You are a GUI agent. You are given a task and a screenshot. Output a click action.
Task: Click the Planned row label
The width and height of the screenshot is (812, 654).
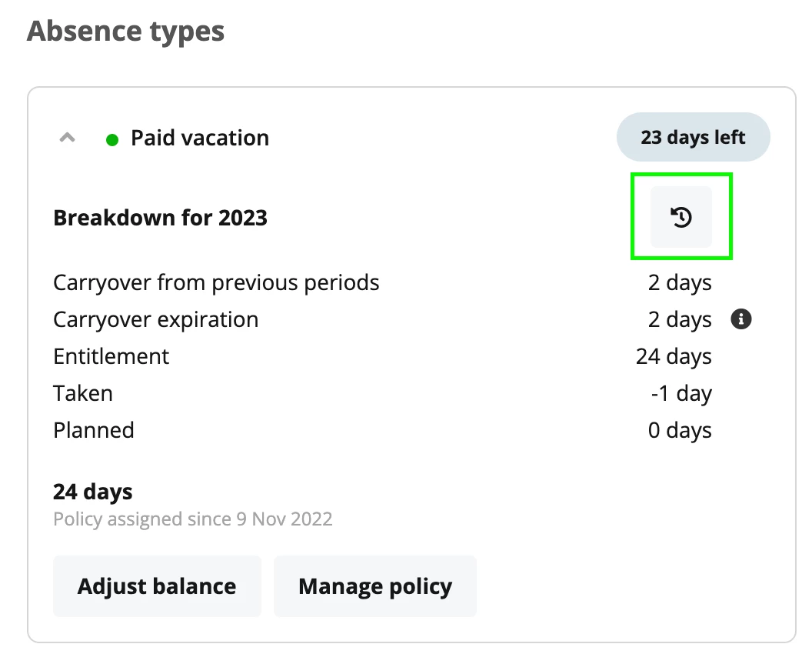[x=94, y=430]
